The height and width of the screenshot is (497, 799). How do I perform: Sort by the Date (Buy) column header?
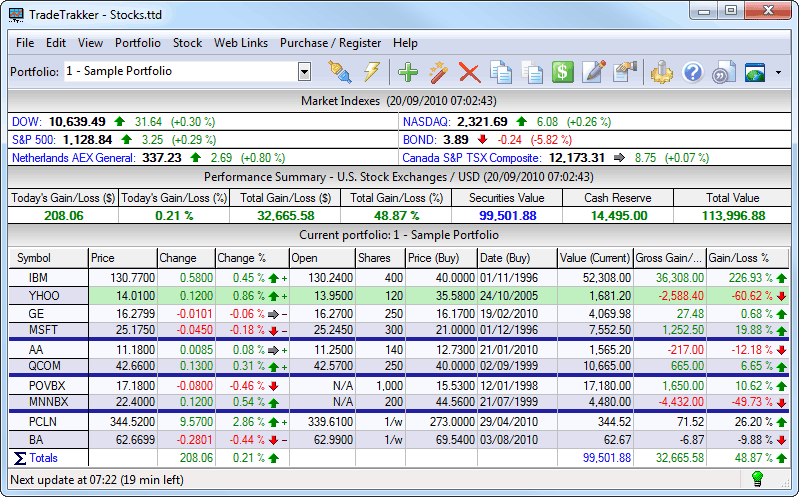[x=517, y=258]
